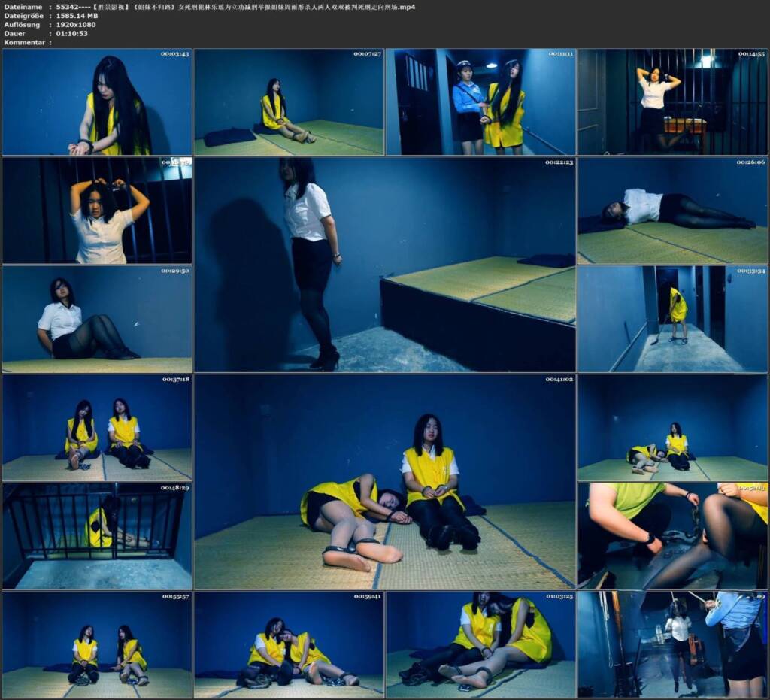Select the frame at timestamp 00:07:27
The height and width of the screenshot is (700, 770).
point(289,102)
